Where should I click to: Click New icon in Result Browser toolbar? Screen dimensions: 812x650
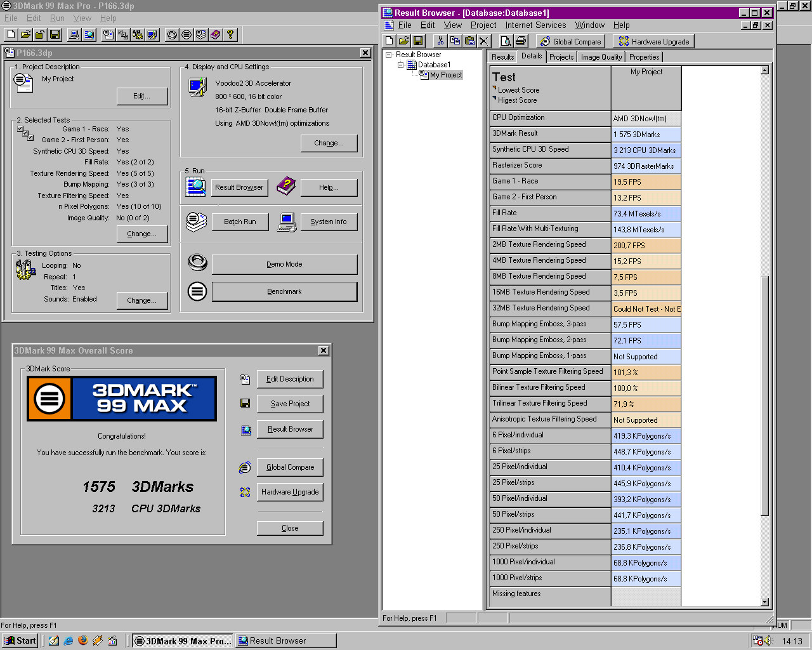(x=390, y=41)
